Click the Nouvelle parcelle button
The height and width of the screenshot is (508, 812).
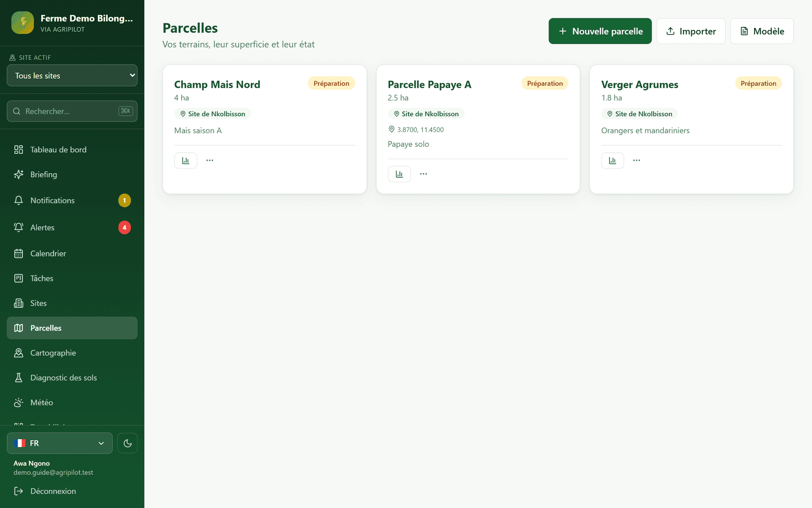tap(600, 31)
